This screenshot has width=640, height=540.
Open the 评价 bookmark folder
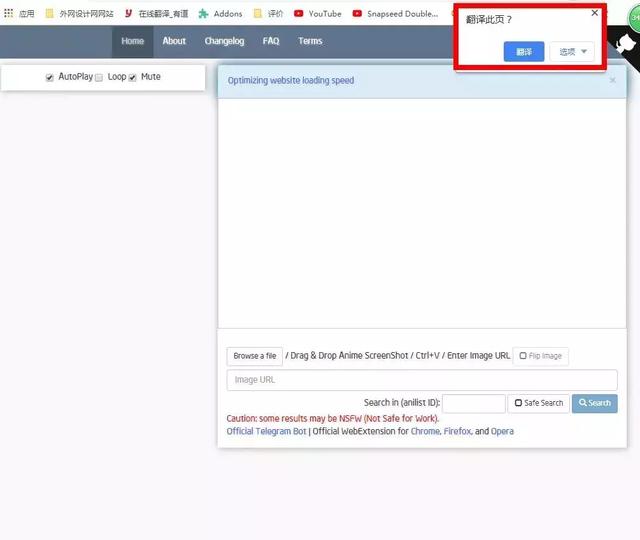268,13
